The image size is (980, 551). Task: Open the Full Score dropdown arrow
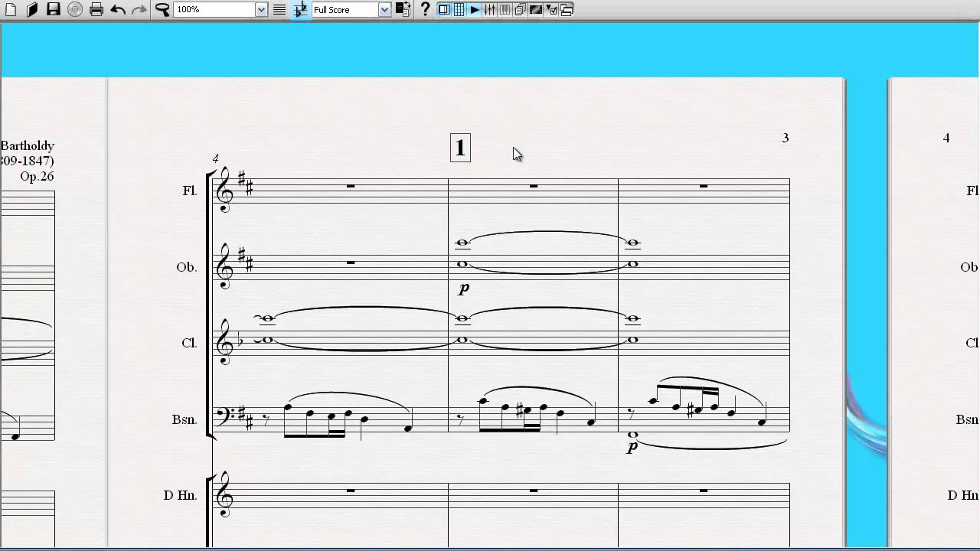pos(384,9)
